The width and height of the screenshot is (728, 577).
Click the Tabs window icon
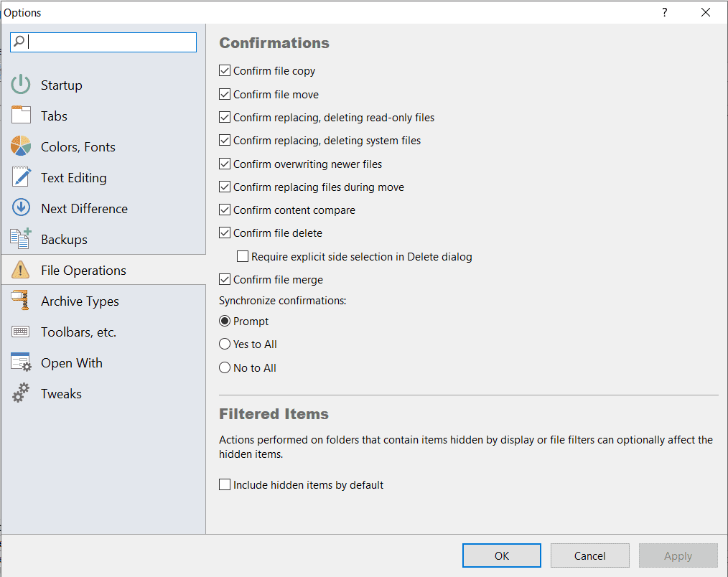pyautogui.click(x=21, y=116)
